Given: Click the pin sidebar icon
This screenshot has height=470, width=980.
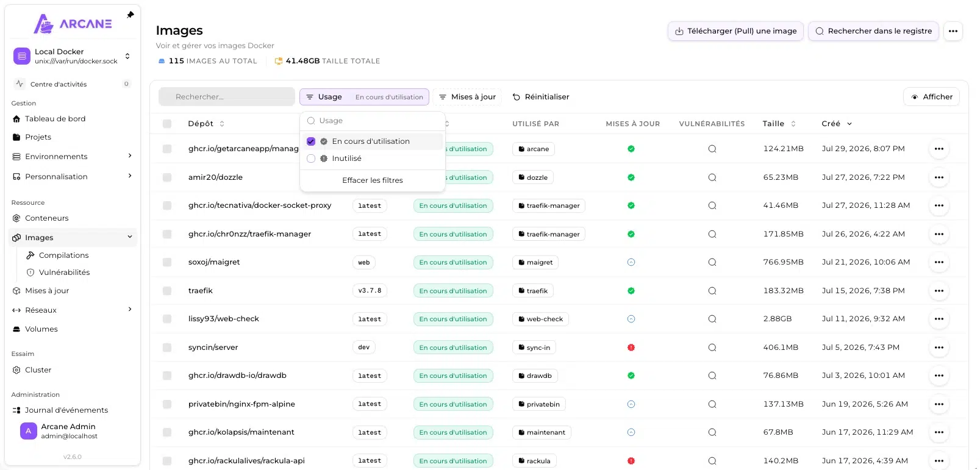Looking at the screenshot, I should 130,15.
